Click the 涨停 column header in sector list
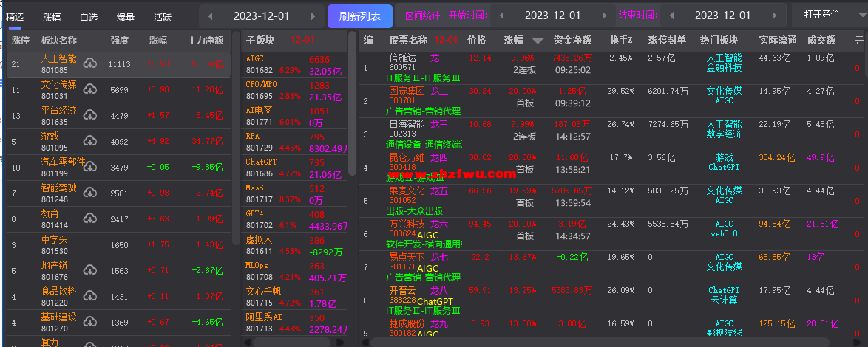 [x=21, y=41]
